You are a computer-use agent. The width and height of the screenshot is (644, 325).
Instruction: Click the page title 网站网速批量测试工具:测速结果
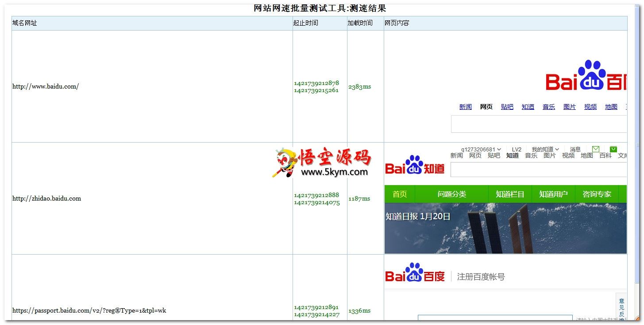[320, 8]
